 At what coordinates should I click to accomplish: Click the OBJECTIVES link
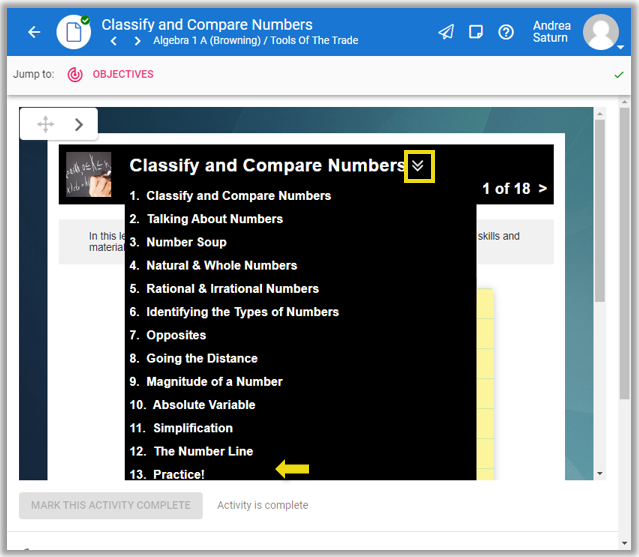pyautogui.click(x=123, y=74)
